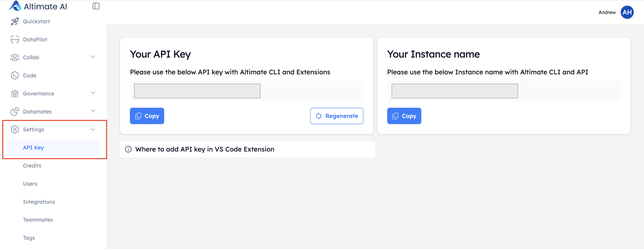Viewport: 644px width, 249px height.
Task: Expand 'Where to add API key' section
Action: (x=247, y=149)
